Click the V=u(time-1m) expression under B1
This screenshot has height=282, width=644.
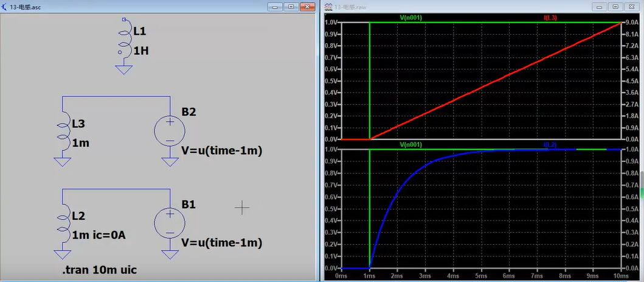[222, 244]
